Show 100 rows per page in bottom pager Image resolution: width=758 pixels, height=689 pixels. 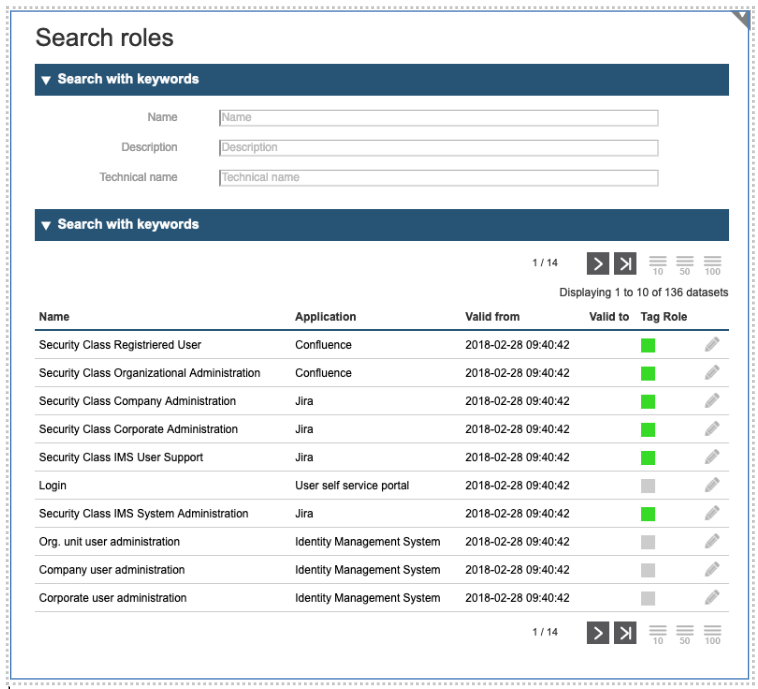(x=712, y=635)
